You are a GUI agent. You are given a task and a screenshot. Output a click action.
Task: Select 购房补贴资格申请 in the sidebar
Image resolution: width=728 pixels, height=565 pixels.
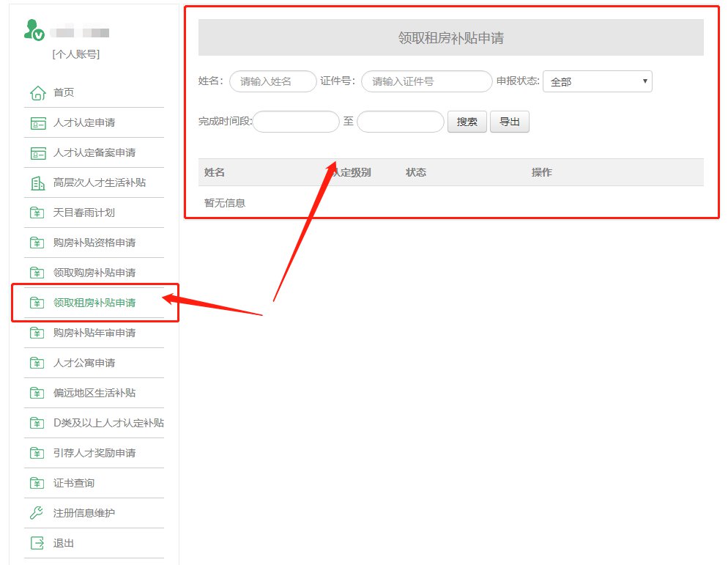click(x=94, y=243)
